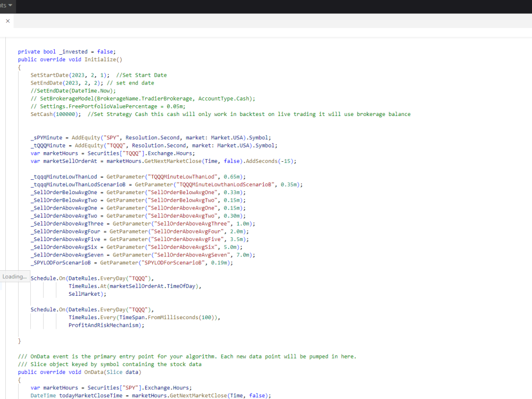532x399 pixels.
Task: Click var marketHours = Securities["TQQQ"] line
Action: (113, 153)
